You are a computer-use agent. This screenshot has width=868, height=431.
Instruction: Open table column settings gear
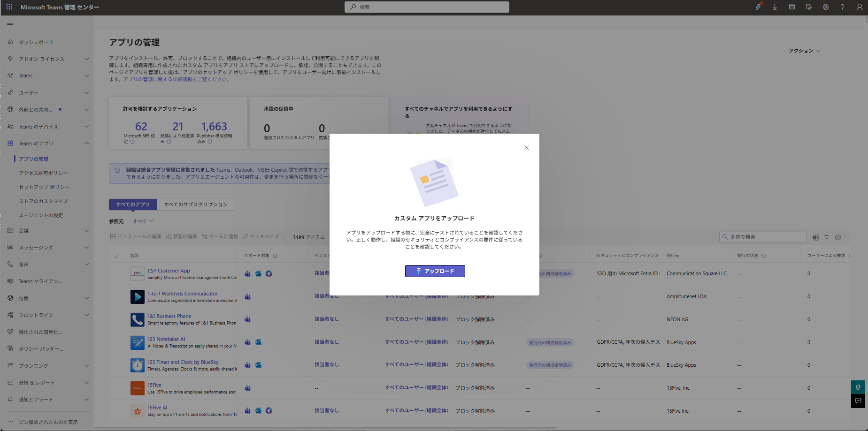tap(838, 237)
